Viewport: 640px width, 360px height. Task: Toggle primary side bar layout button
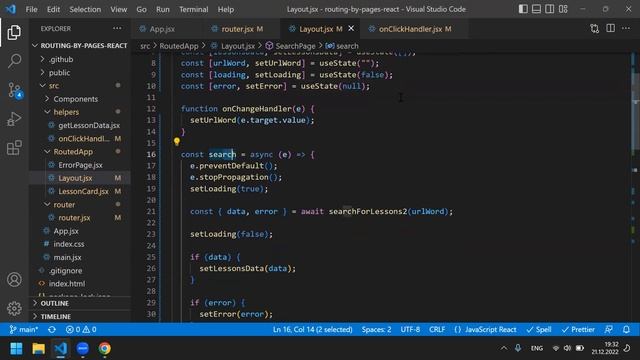click(523, 9)
